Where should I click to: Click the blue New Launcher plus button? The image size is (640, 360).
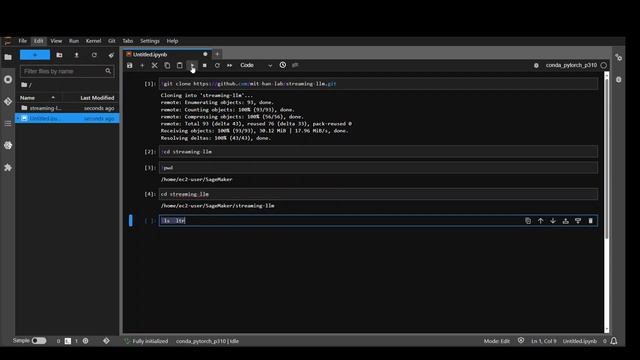point(35,55)
